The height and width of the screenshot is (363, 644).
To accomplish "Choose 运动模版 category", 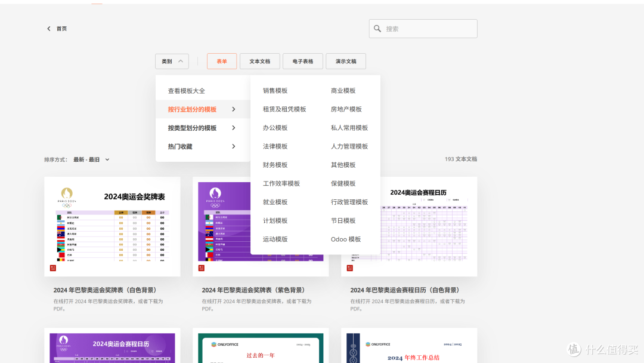I will (x=275, y=239).
